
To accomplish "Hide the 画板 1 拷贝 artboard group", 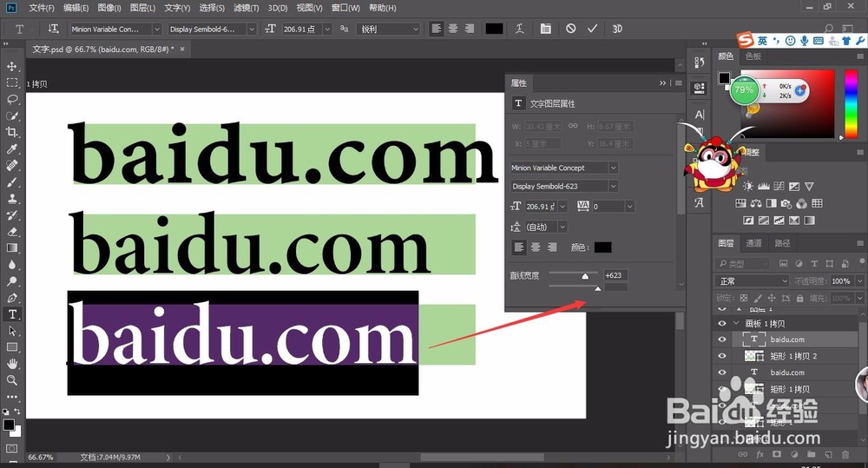I will pos(722,324).
